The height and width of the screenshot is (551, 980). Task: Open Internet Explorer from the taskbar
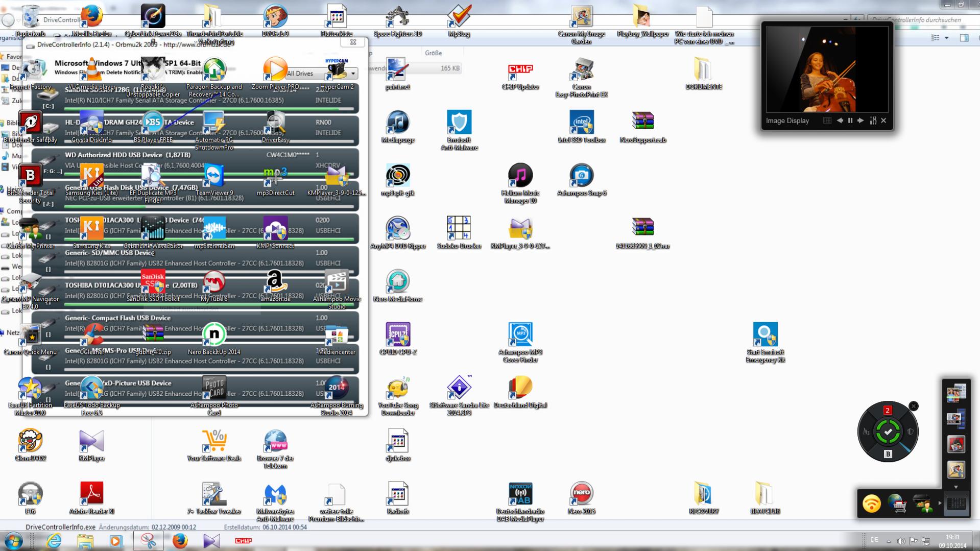click(x=54, y=541)
